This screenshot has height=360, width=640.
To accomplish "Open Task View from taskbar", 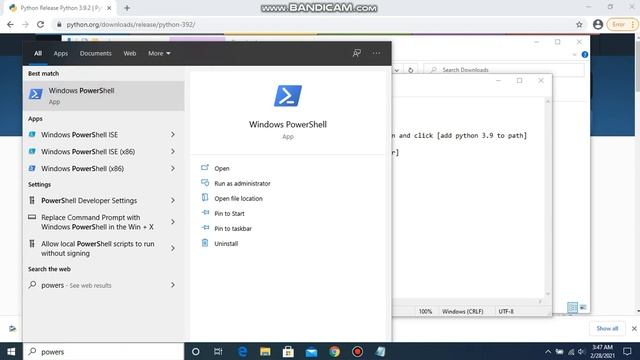I will point(218,351).
